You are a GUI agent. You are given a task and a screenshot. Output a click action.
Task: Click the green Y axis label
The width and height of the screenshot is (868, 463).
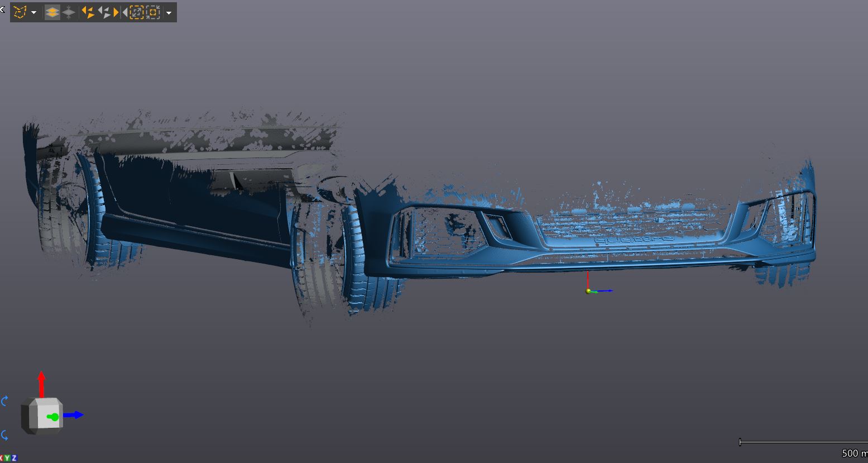(8, 459)
